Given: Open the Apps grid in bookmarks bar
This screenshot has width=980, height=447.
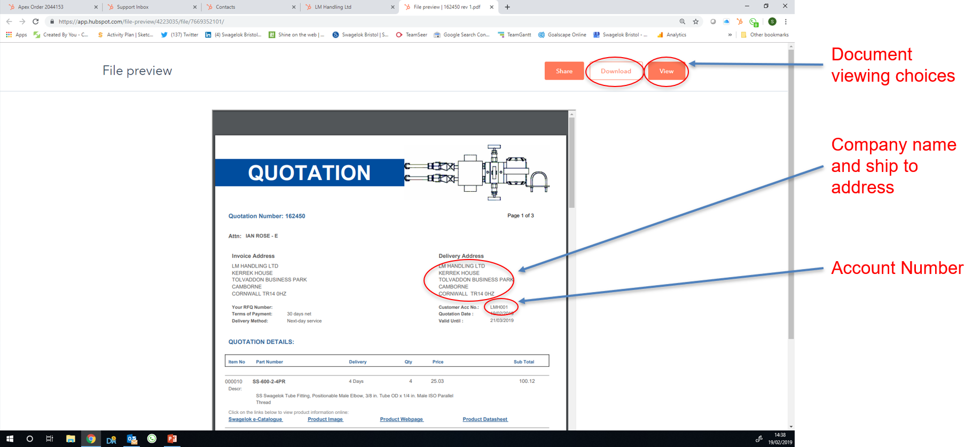Looking at the screenshot, I should (16, 35).
